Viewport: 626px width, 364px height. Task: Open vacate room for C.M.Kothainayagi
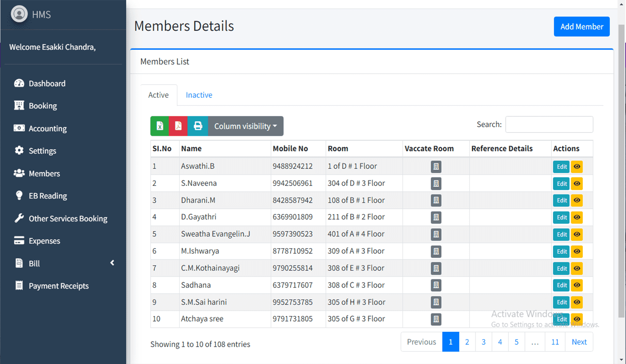436,268
